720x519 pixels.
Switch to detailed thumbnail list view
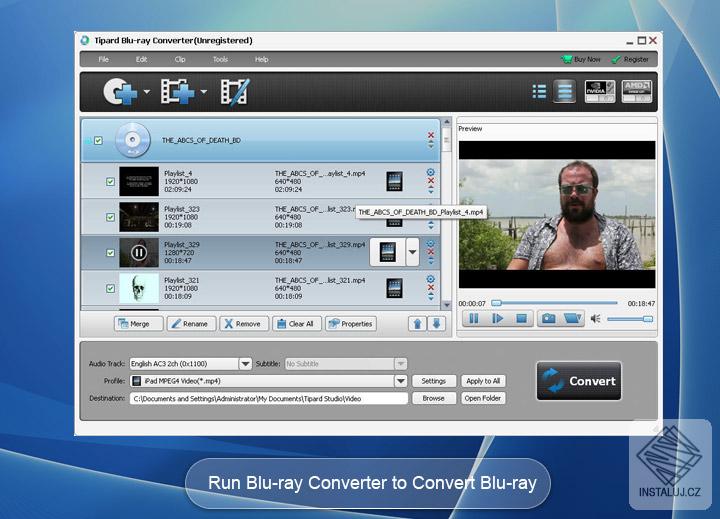click(x=564, y=91)
